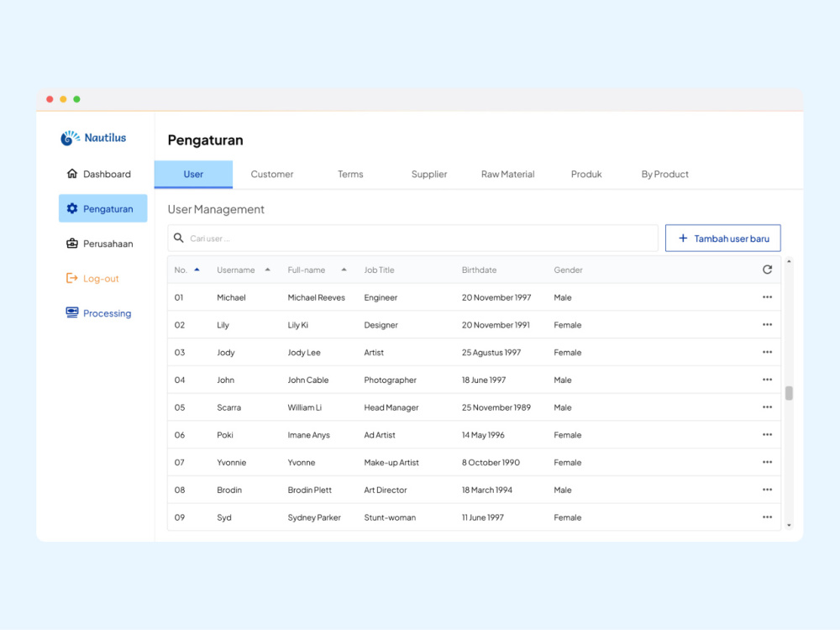This screenshot has width=840, height=630.
Task: Click the Art Director job title
Action: pyautogui.click(x=386, y=491)
